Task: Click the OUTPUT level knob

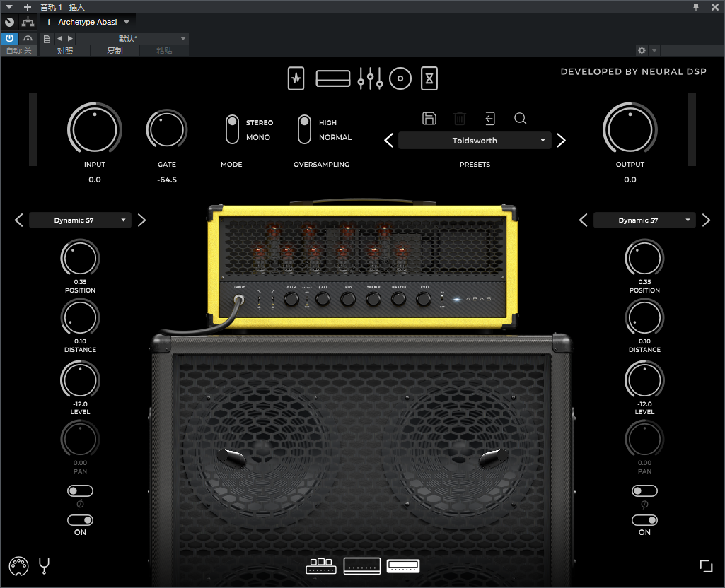Action: click(x=630, y=129)
